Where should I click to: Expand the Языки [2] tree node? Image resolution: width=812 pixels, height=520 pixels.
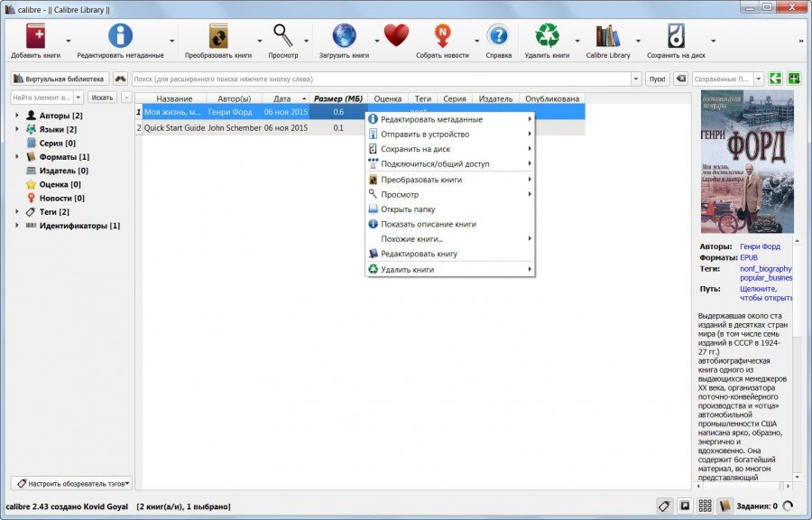pyautogui.click(x=17, y=129)
